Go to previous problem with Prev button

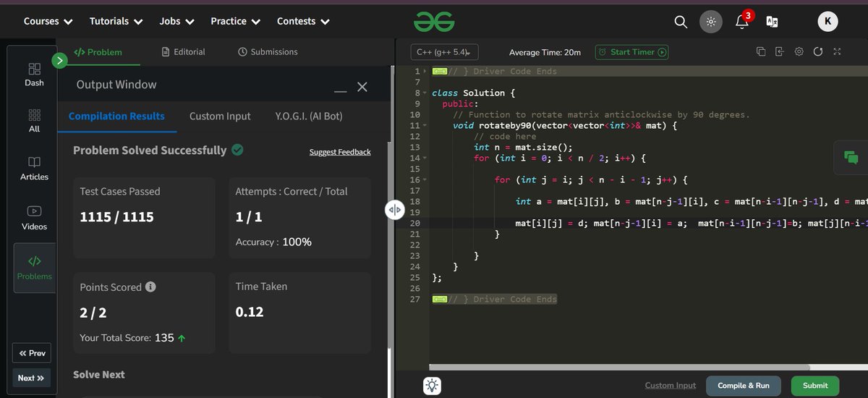click(x=32, y=353)
